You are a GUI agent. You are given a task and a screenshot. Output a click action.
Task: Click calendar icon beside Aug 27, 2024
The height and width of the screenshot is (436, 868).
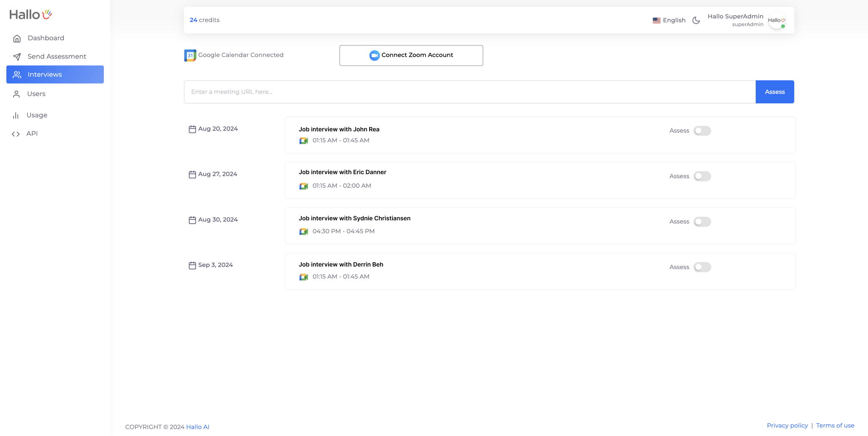(192, 175)
